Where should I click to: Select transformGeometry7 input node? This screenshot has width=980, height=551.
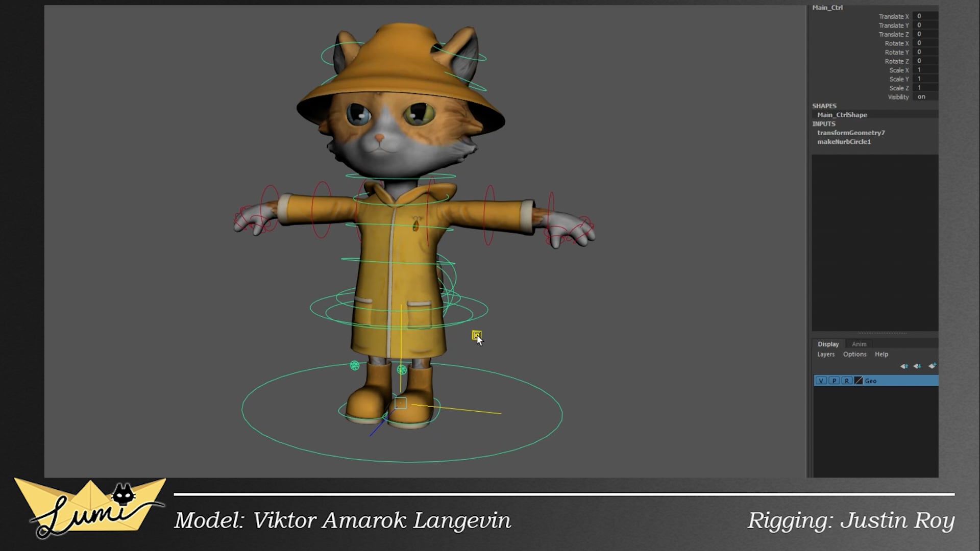coord(851,133)
